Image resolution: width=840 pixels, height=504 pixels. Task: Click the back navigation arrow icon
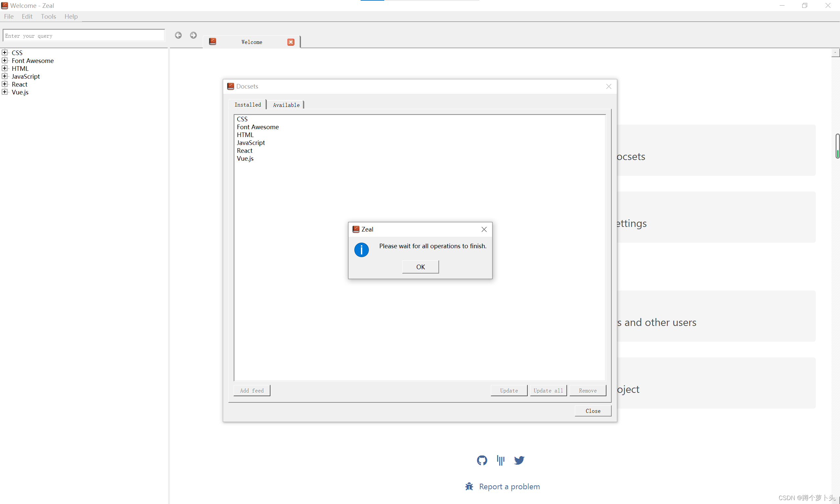click(x=178, y=35)
